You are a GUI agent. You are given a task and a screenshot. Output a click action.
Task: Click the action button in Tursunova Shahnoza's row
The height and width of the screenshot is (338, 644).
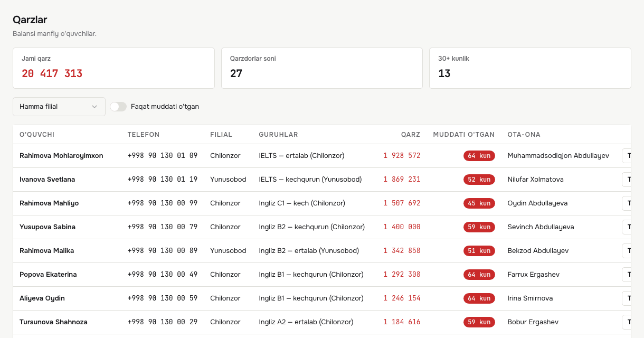[x=627, y=322]
